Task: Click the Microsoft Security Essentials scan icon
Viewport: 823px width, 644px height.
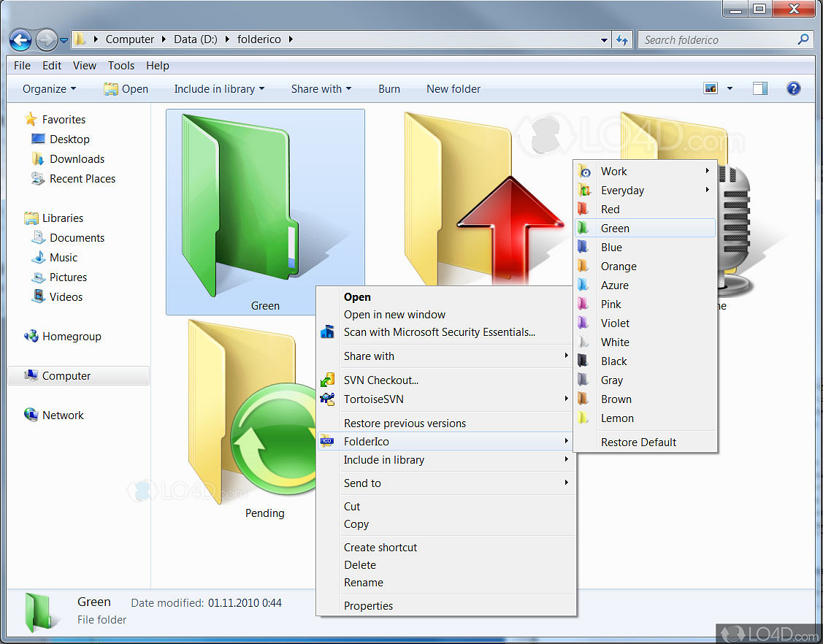Action: [327, 332]
